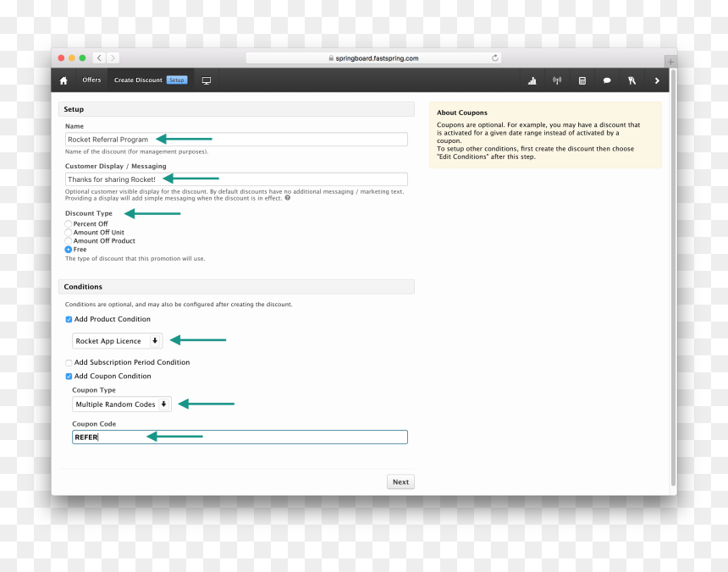The width and height of the screenshot is (728, 572).
Task: Click the Setup section header
Action: 236,109
